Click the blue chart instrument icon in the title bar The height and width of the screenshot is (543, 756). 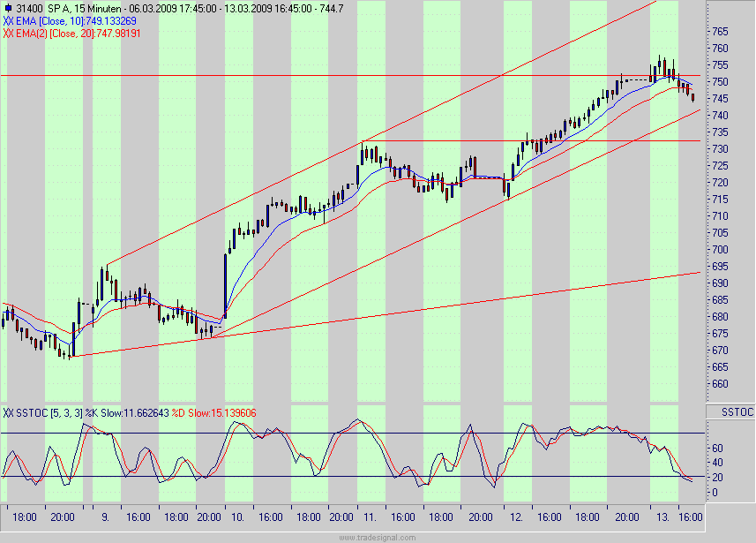[x=9, y=7]
